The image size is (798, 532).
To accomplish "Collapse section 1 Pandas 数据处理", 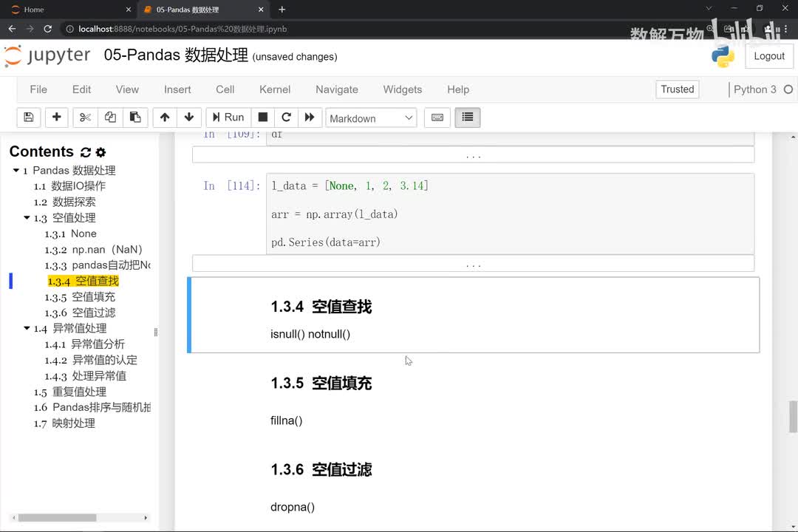I will click(16, 170).
